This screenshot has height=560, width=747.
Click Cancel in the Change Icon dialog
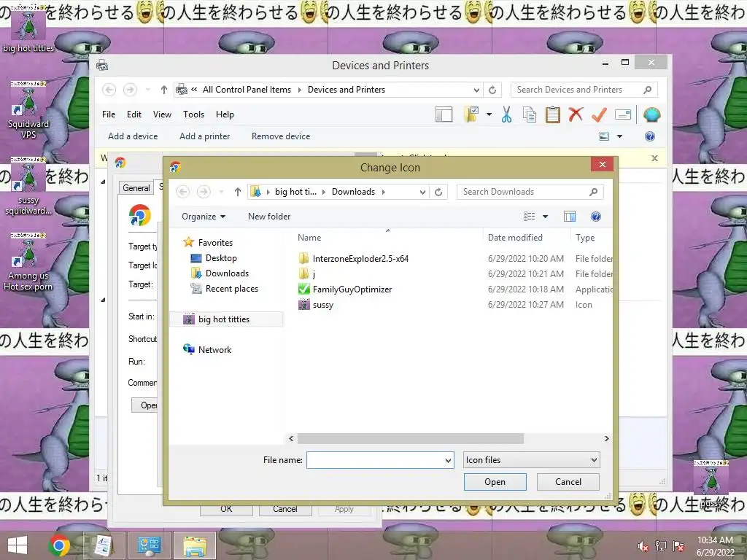coord(568,482)
